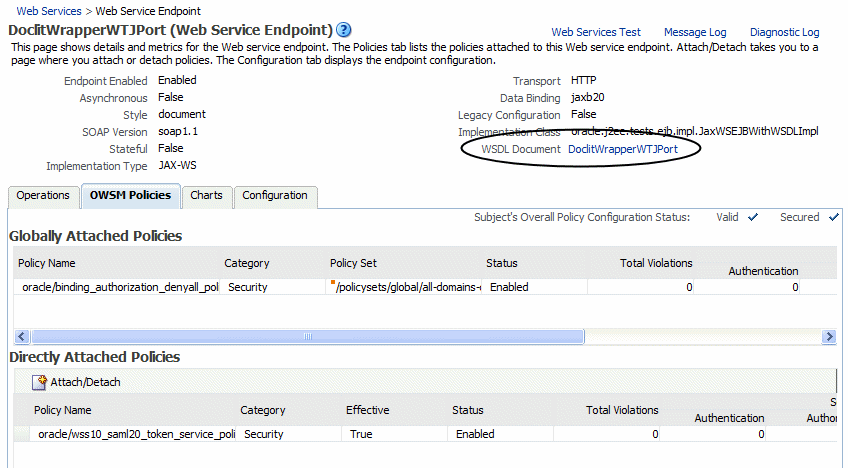Open the Web Services Test link

pyautogui.click(x=596, y=32)
